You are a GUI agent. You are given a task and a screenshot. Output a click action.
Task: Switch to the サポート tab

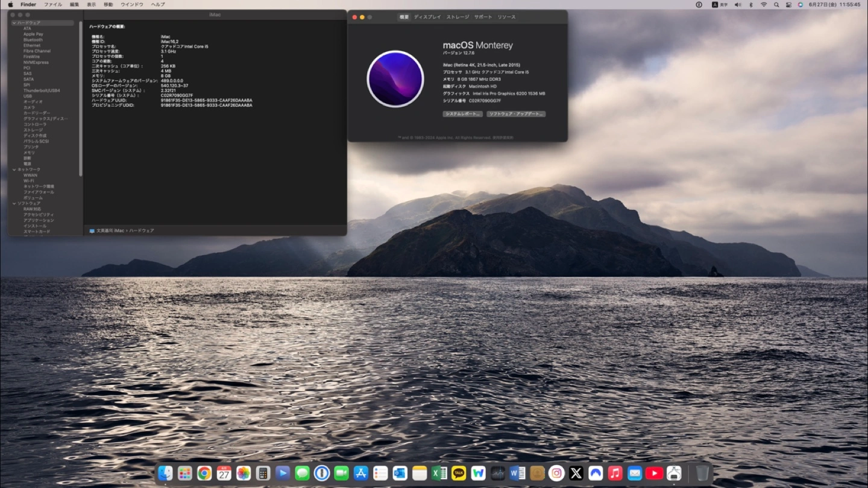(483, 17)
